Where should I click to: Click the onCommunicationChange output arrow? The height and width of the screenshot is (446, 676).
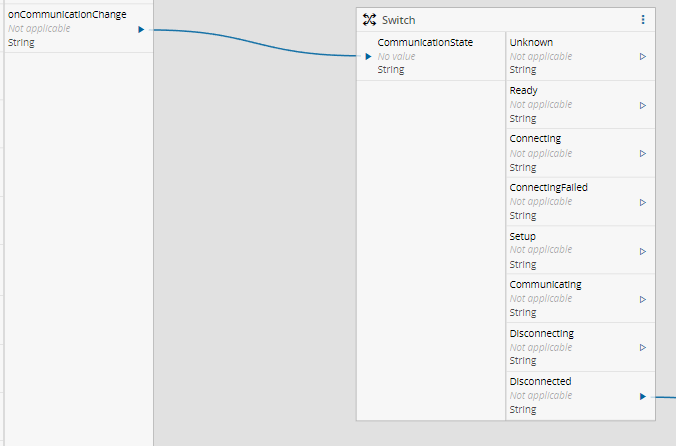coord(141,30)
